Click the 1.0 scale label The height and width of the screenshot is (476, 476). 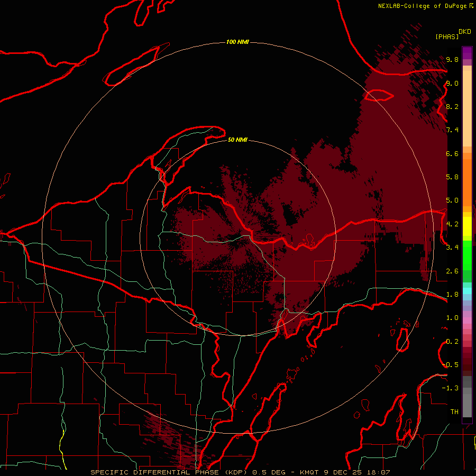pyautogui.click(x=452, y=318)
